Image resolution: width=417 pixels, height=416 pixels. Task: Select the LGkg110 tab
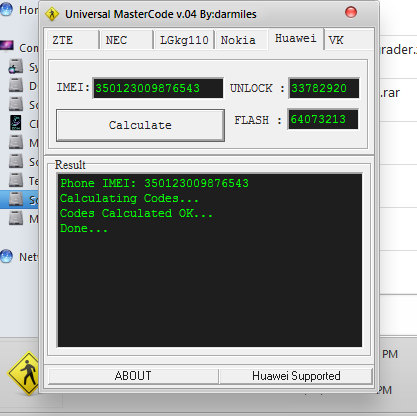point(184,40)
